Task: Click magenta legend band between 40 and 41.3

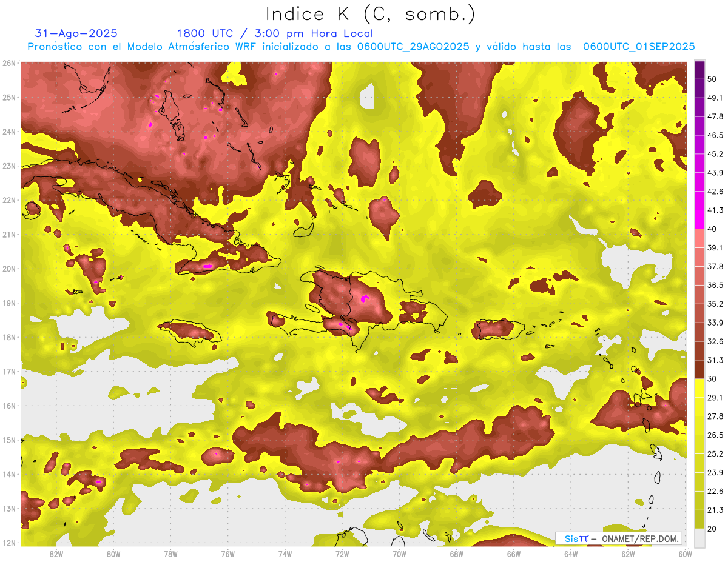Action: click(x=699, y=219)
